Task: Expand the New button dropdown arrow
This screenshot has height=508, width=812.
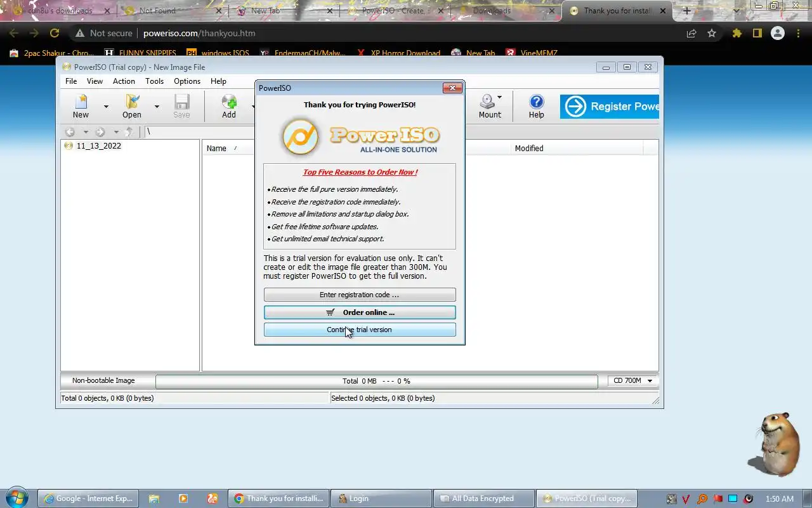Action: coord(106,107)
